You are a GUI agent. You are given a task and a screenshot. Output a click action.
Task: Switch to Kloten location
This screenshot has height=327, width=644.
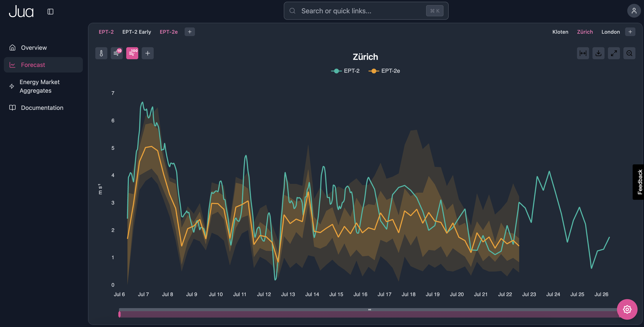point(560,32)
